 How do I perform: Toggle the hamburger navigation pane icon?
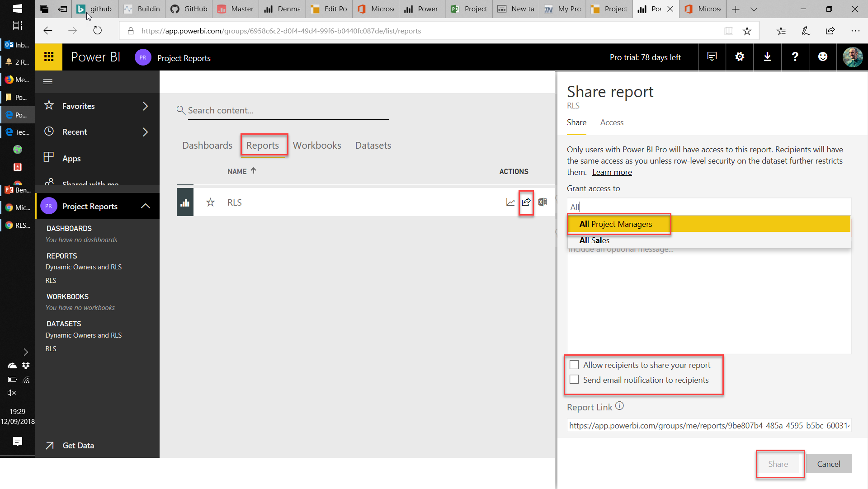point(48,81)
